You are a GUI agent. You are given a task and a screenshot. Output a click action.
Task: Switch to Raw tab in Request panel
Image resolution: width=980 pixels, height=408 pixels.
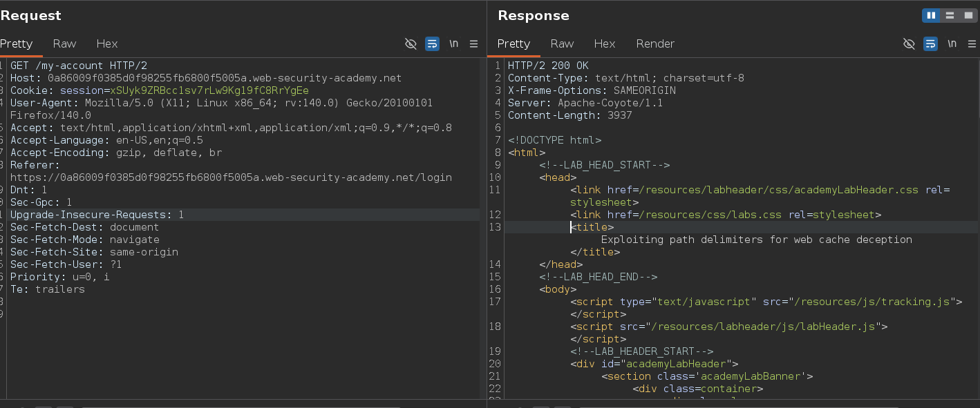click(x=64, y=43)
